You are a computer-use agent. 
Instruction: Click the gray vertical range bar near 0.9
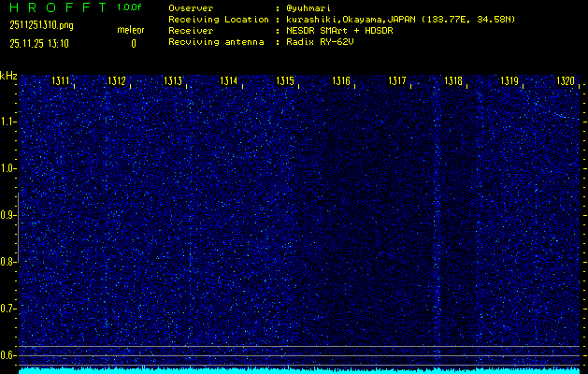pyautogui.click(x=18, y=227)
